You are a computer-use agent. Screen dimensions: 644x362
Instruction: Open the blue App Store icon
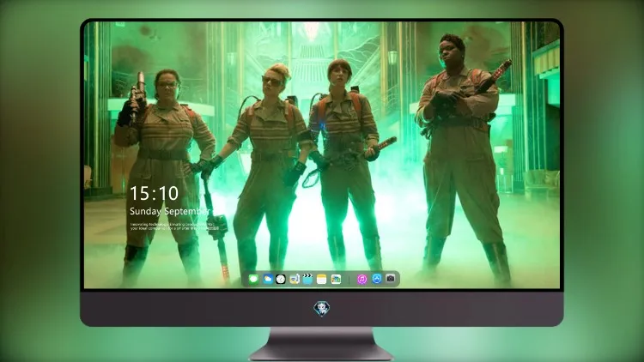(x=377, y=279)
